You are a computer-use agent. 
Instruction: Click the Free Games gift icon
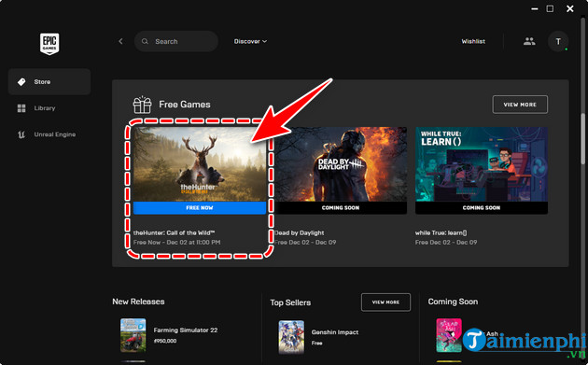click(142, 105)
